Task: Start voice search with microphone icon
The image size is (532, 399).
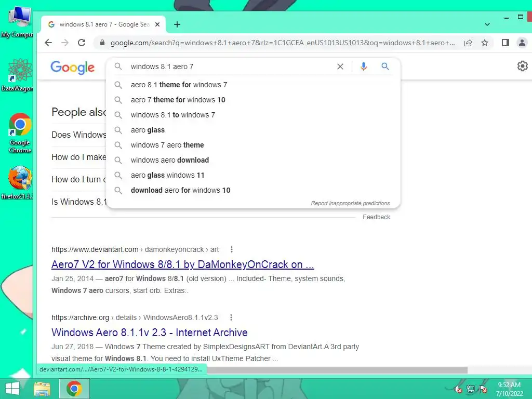Action: (x=363, y=66)
